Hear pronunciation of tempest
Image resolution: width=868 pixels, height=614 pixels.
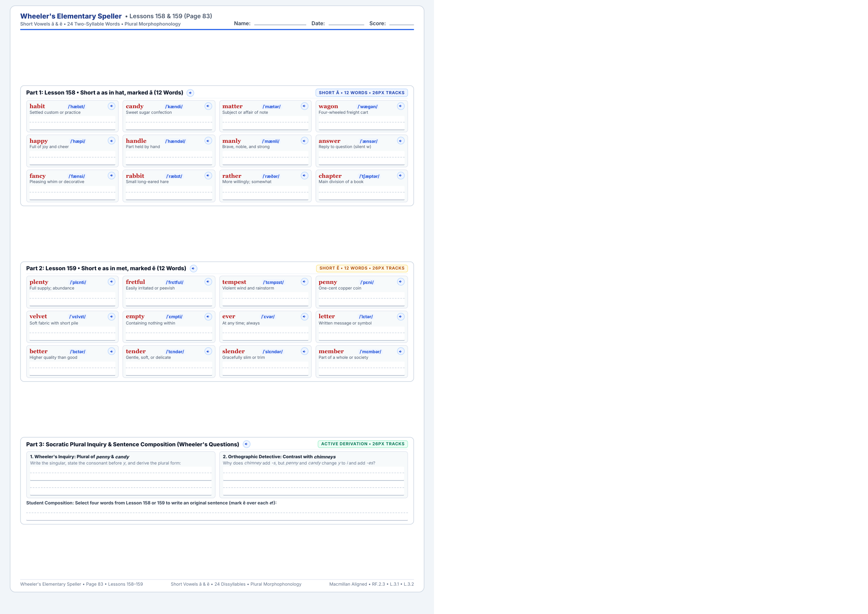click(x=305, y=282)
